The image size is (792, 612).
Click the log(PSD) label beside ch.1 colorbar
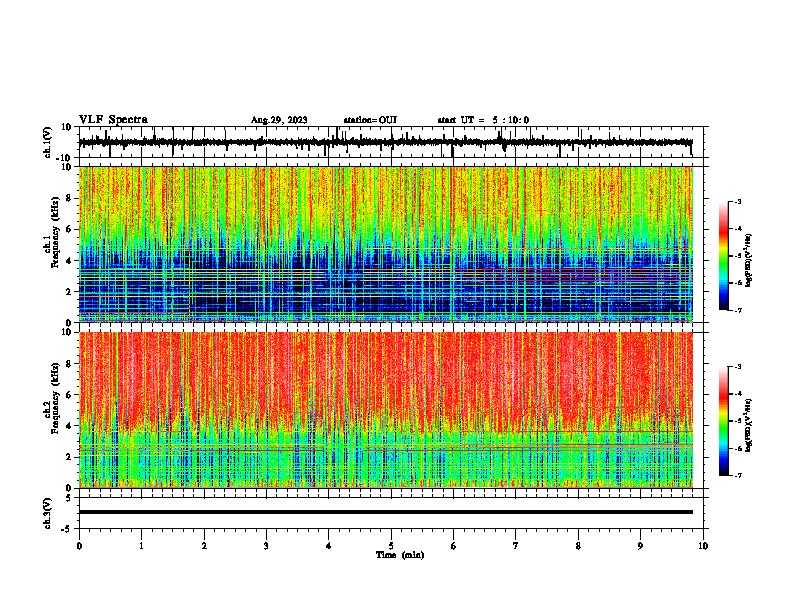tap(749, 260)
